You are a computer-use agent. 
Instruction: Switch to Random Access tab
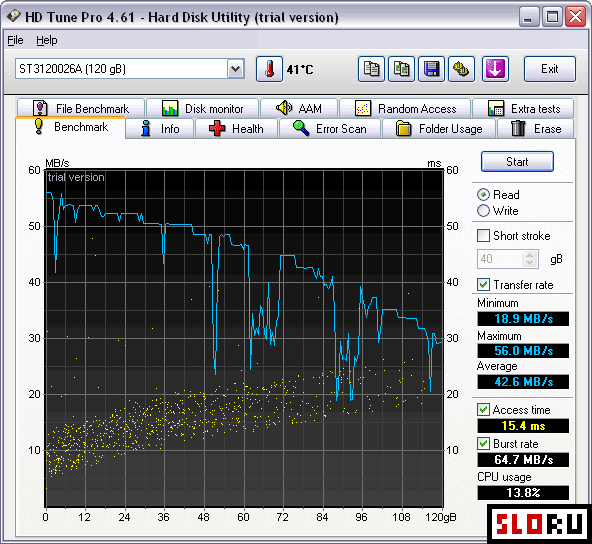point(405,108)
